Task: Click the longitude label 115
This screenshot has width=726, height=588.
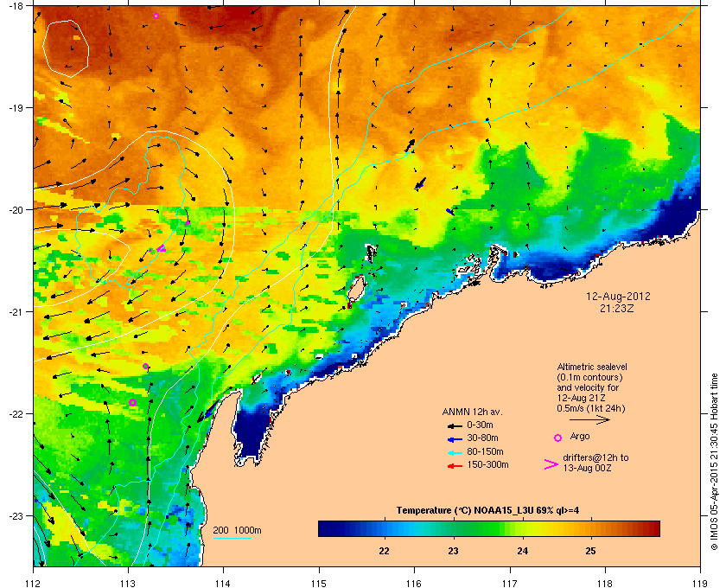Action: tap(319, 584)
